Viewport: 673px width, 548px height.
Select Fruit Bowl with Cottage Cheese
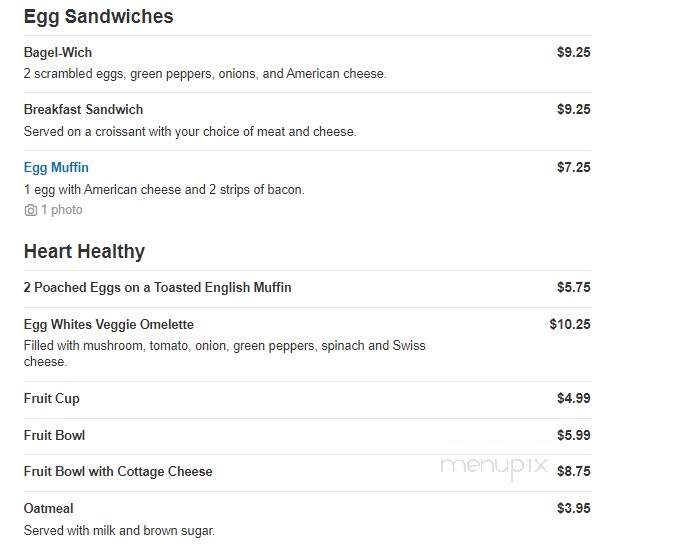tap(118, 472)
